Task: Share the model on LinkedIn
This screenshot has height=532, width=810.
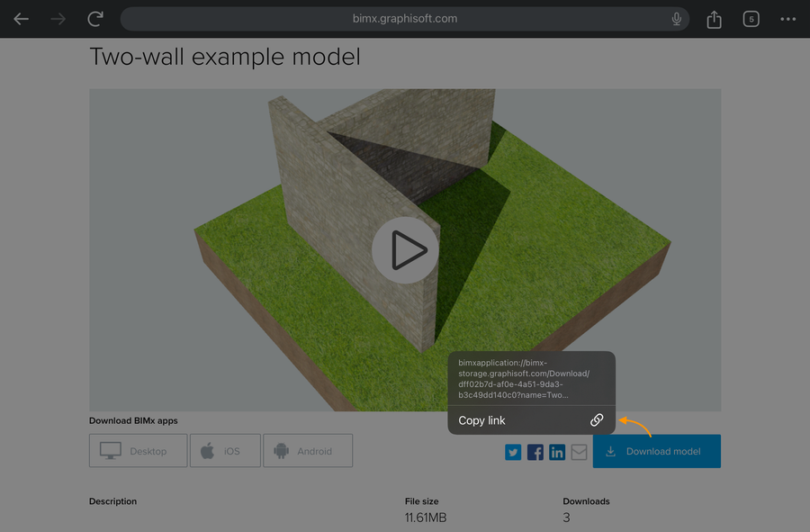Action: (557, 453)
